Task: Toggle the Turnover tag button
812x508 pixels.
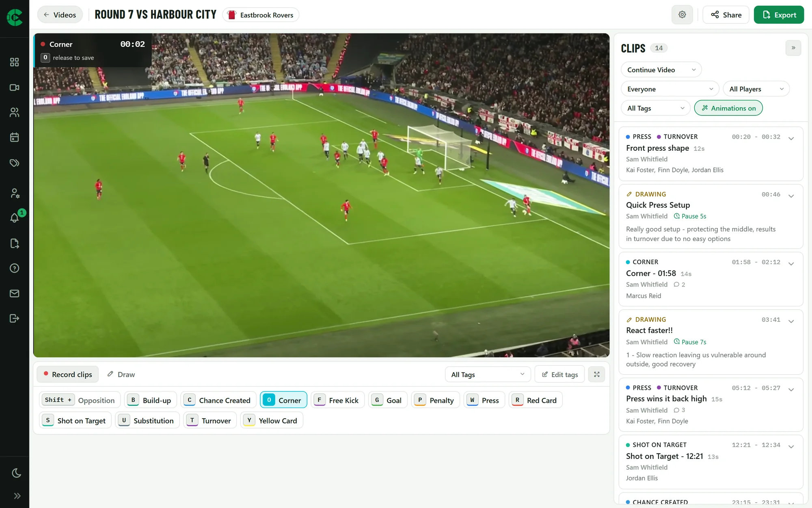Action: tap(210, 420)
